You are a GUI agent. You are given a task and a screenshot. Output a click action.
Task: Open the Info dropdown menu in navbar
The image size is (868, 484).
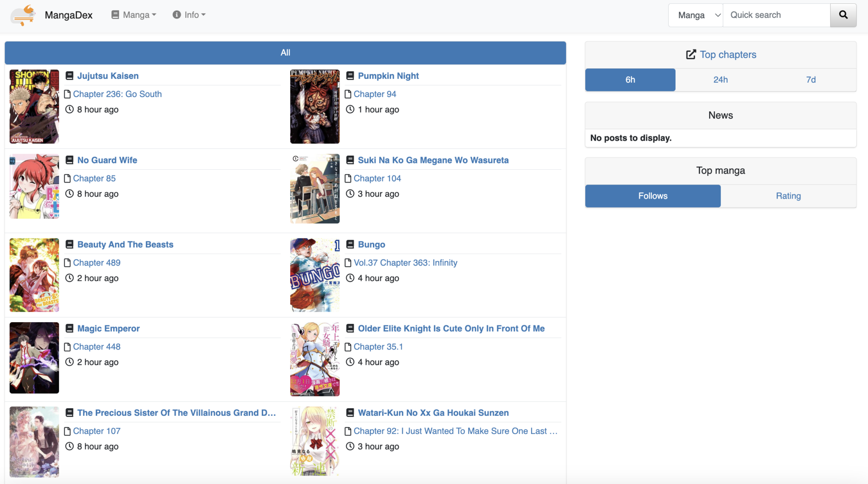click(x=189, y=15)
